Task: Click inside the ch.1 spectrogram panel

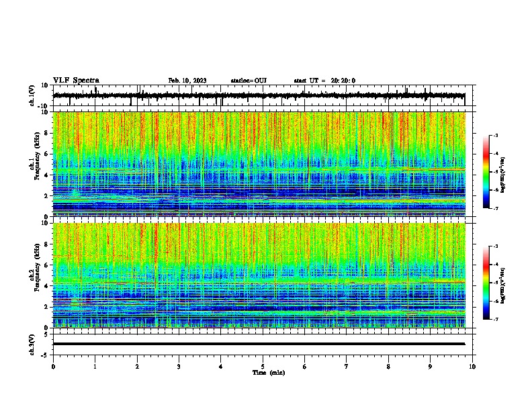Action: (x=259, y=164)
